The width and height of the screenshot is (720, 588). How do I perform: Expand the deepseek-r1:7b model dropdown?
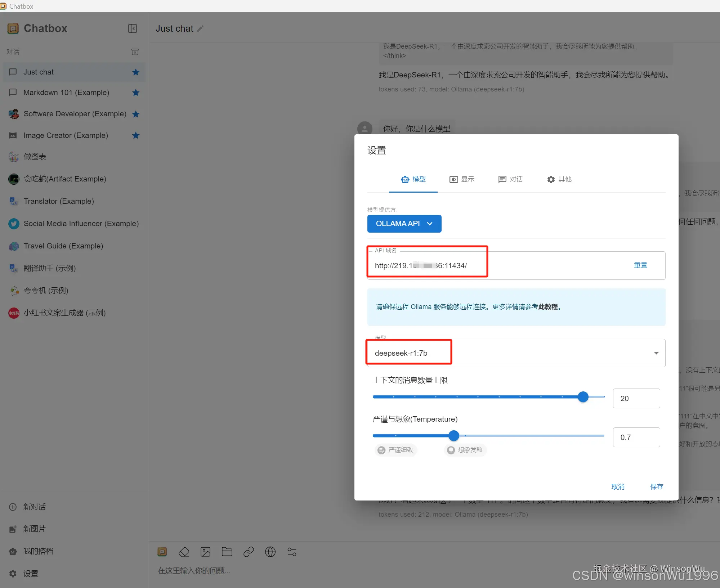pos(656,353)
